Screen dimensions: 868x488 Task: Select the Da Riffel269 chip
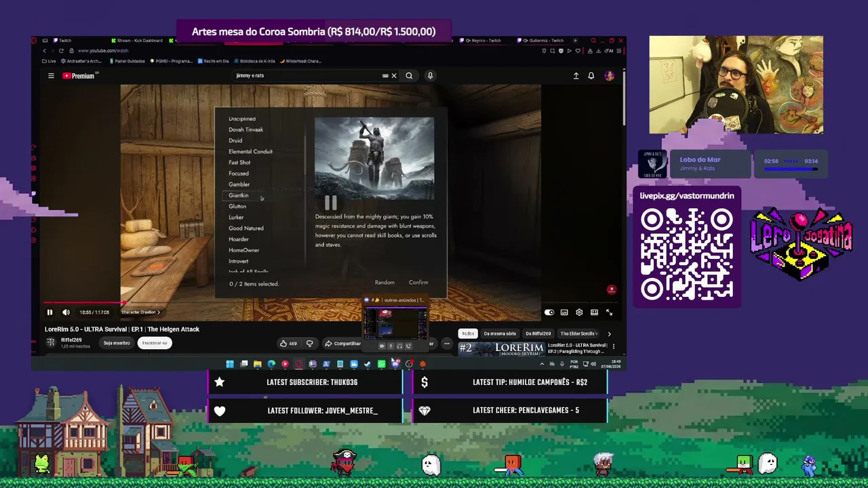538,333
